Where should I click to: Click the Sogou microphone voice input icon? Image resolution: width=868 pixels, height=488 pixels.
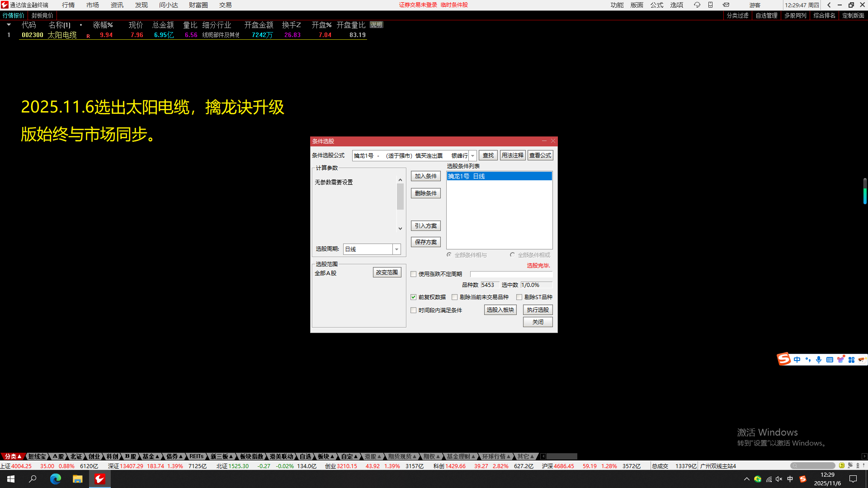tap(818, 360)
